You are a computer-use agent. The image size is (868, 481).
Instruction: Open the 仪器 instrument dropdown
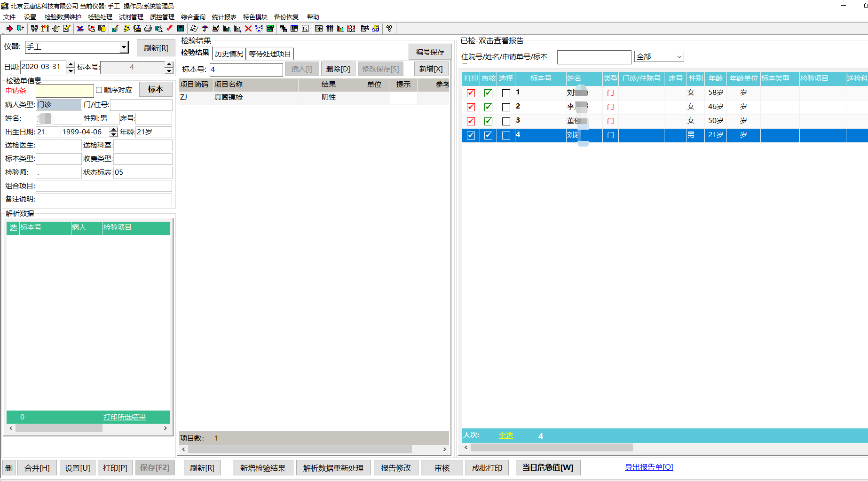124,47
